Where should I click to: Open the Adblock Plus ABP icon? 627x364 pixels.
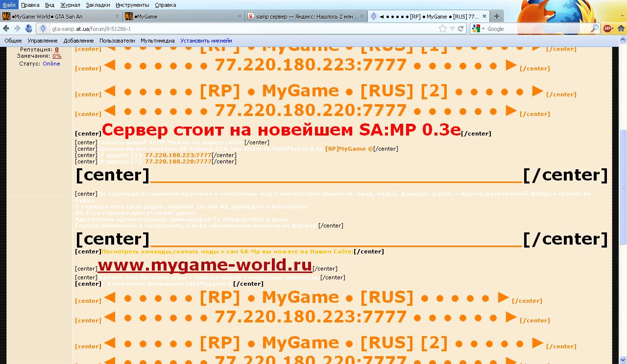(607, 28)
